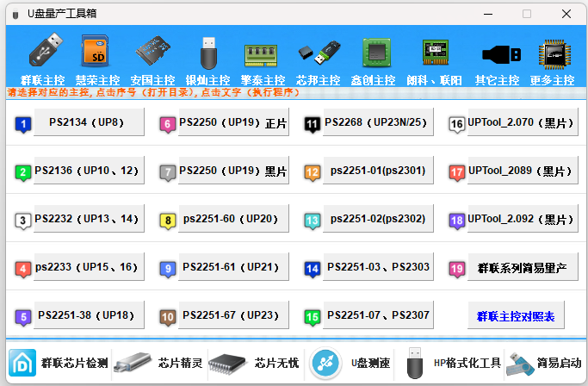
Task: Open the 擎泰主控 memory module icon
Action: [261, 55]
